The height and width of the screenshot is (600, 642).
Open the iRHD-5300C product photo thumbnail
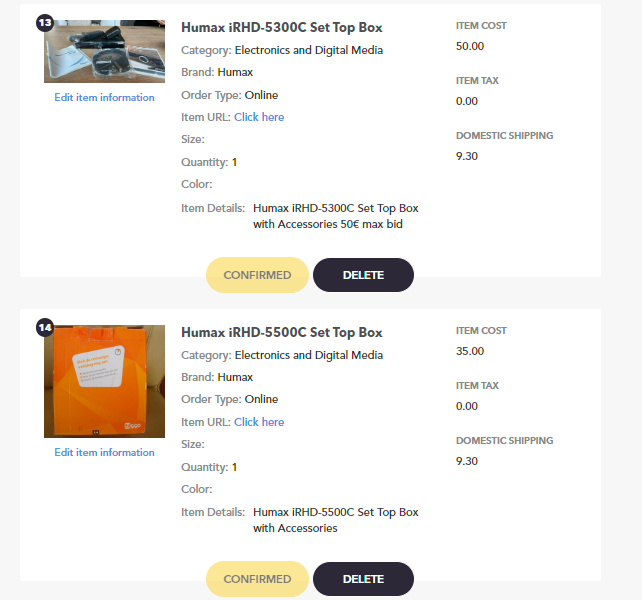105,50
